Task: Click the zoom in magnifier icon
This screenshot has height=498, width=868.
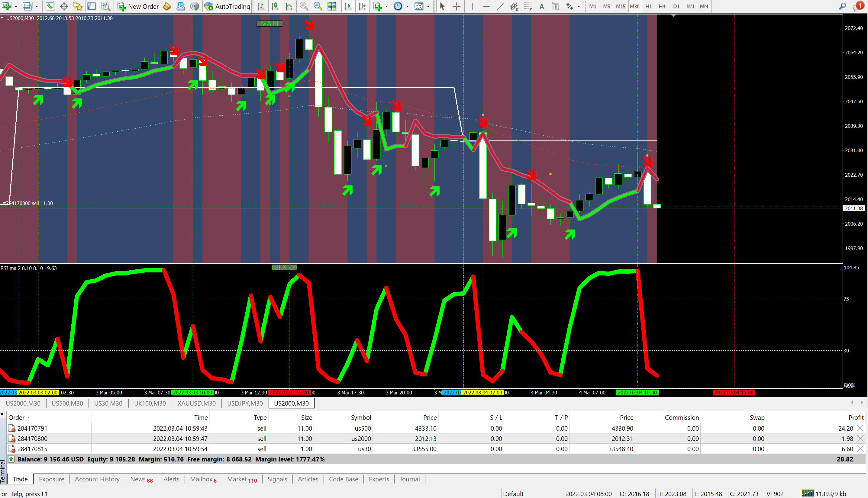Action: click(303, 6)
